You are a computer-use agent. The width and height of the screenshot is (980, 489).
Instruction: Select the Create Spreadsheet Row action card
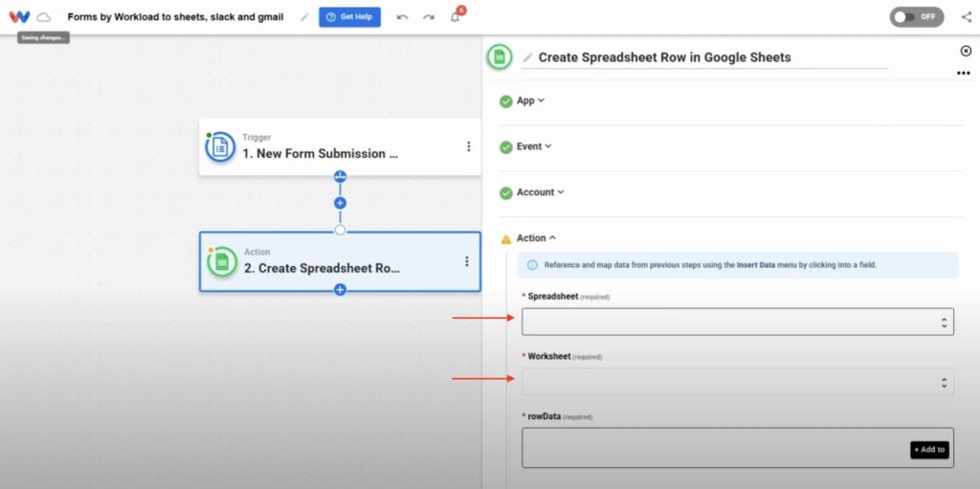pyautogui.click(x=340, y=261)
